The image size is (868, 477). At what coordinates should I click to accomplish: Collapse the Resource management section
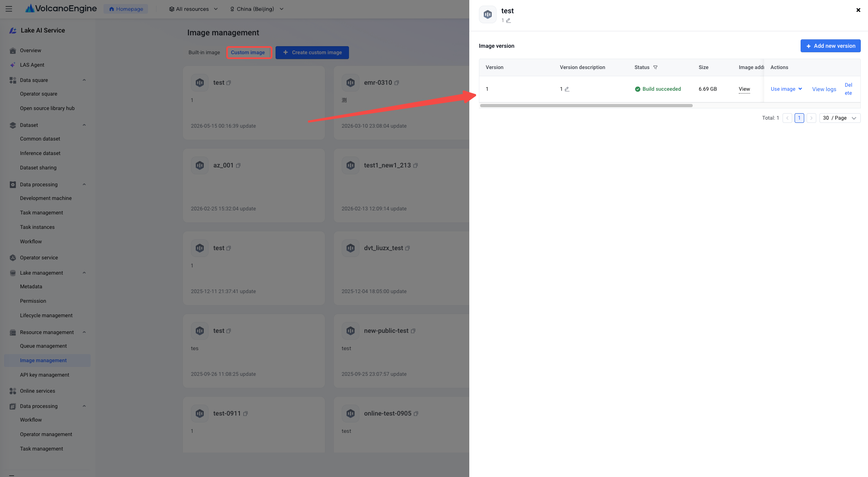coord(84,332)
